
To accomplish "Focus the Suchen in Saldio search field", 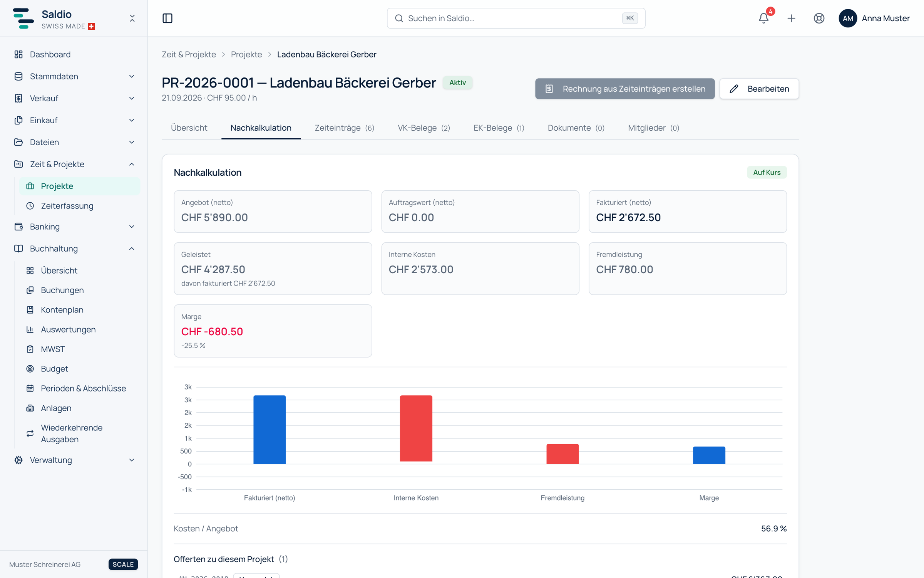I will [516, 18].
